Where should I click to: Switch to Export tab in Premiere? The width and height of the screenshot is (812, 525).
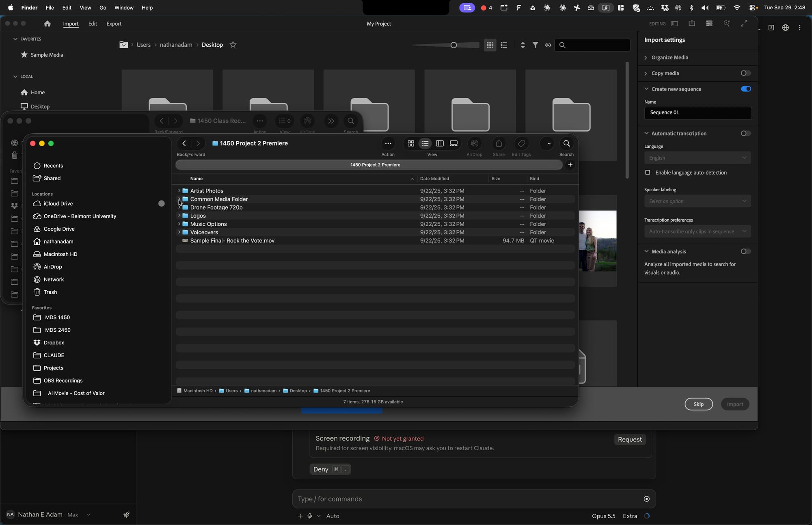(x=114, y=24)
